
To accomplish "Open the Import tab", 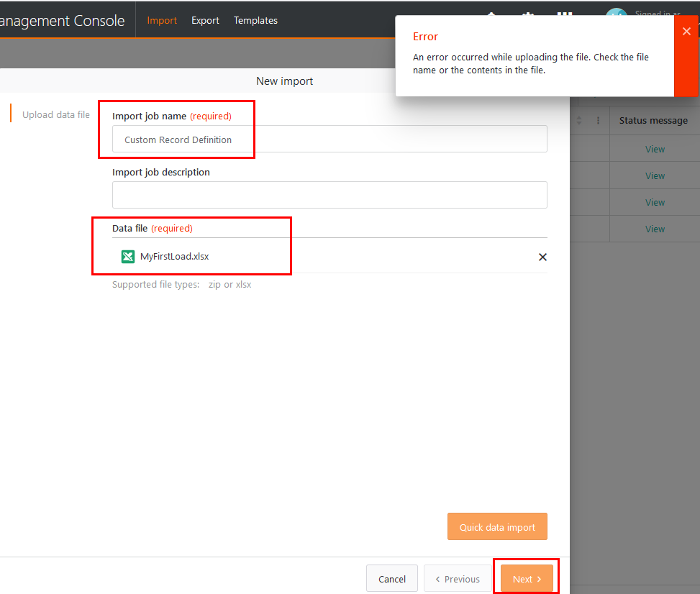I will 162,21.
